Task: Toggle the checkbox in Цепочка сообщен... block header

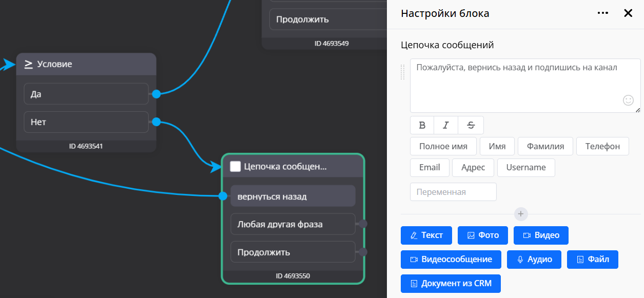Action: pyautogui.click(x=235, y=166)
